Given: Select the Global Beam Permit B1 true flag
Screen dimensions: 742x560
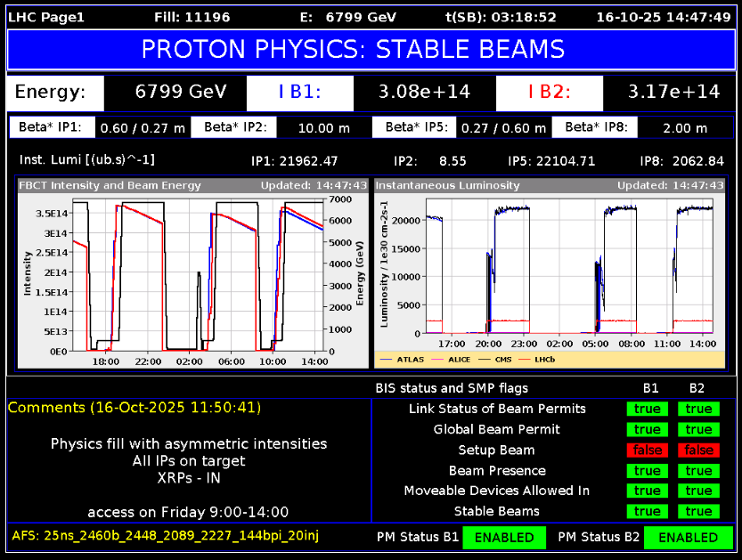Looking at the screenshot, I should [x=647, y=430].
